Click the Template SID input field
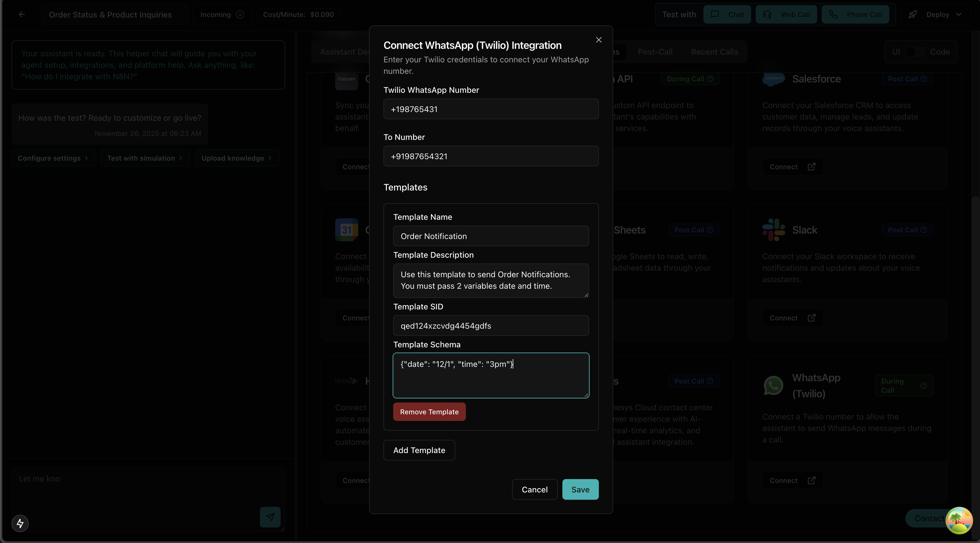The height and width of the screenshot is (543, 980). [491, 326]
